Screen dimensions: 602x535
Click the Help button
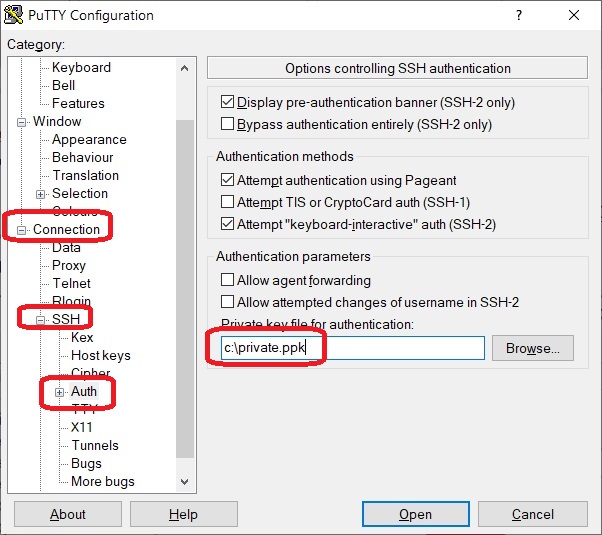(184, 514)
